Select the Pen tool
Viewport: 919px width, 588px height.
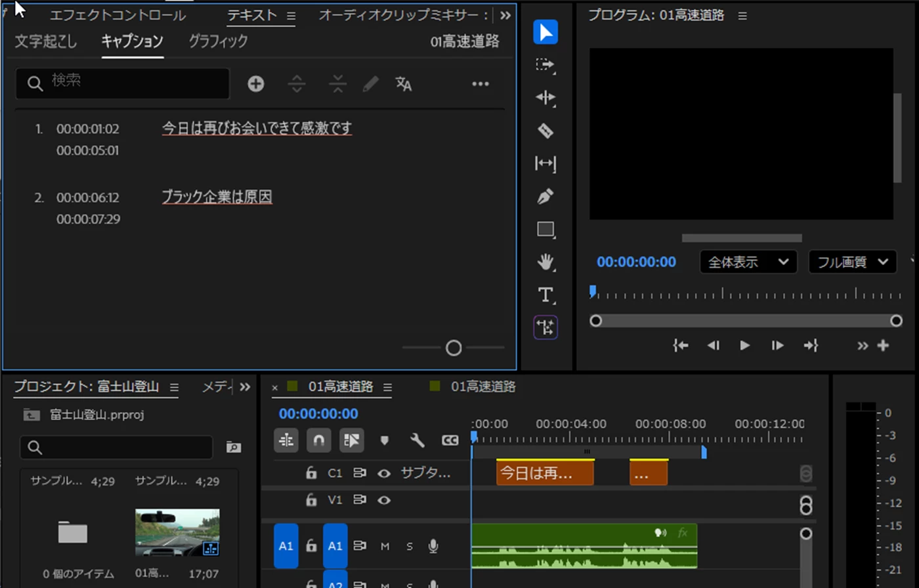point(545,196)
